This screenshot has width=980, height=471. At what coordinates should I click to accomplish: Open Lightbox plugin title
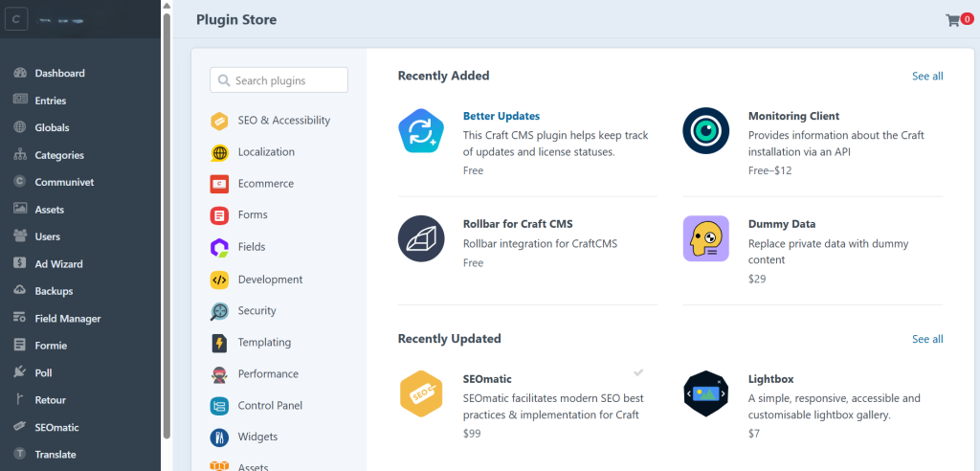pos(770,379)
